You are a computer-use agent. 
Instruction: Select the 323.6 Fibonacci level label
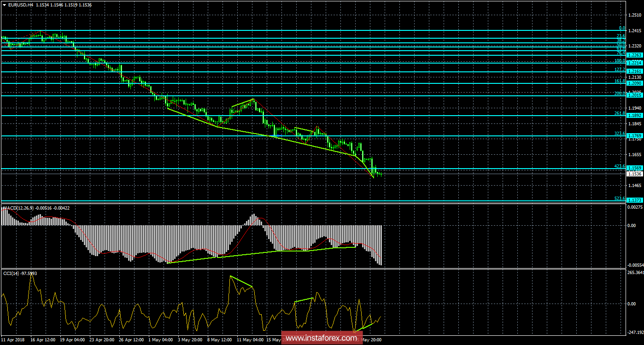620,134
